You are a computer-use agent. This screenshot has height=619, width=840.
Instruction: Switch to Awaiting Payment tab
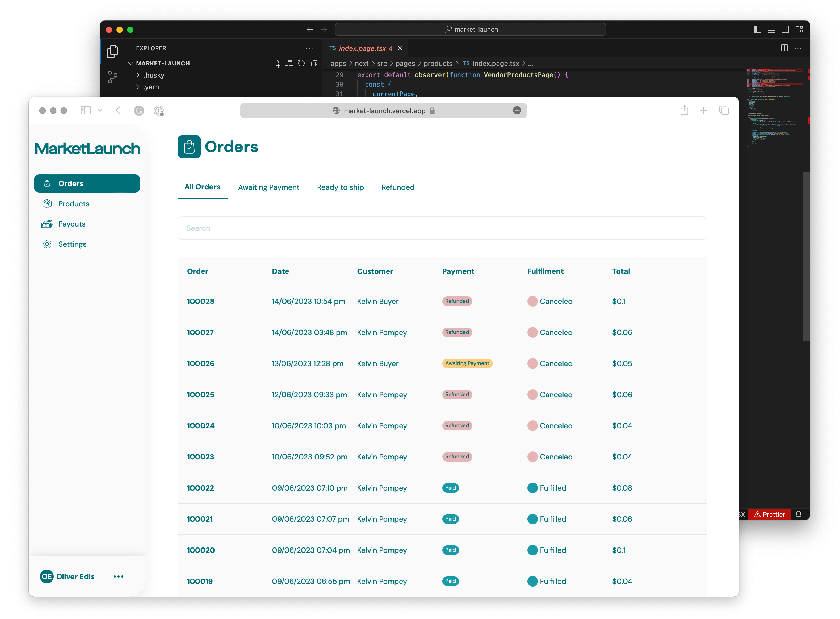point(268,187)
